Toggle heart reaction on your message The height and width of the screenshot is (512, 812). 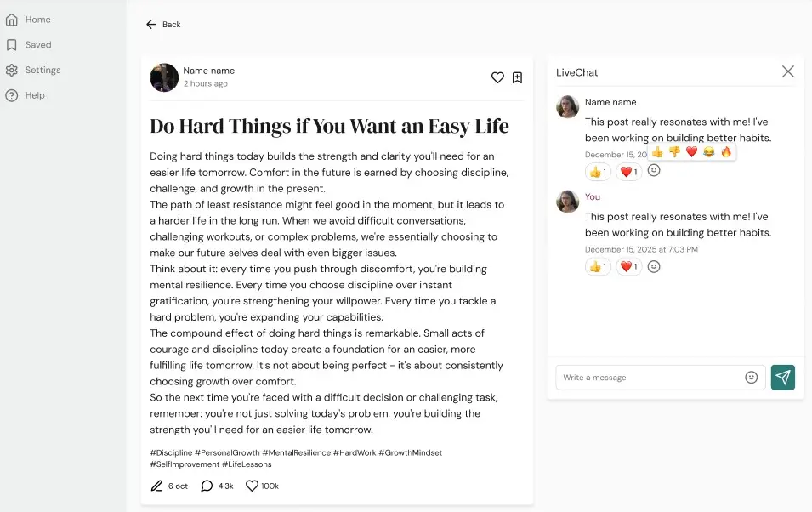tap(628, 266)
